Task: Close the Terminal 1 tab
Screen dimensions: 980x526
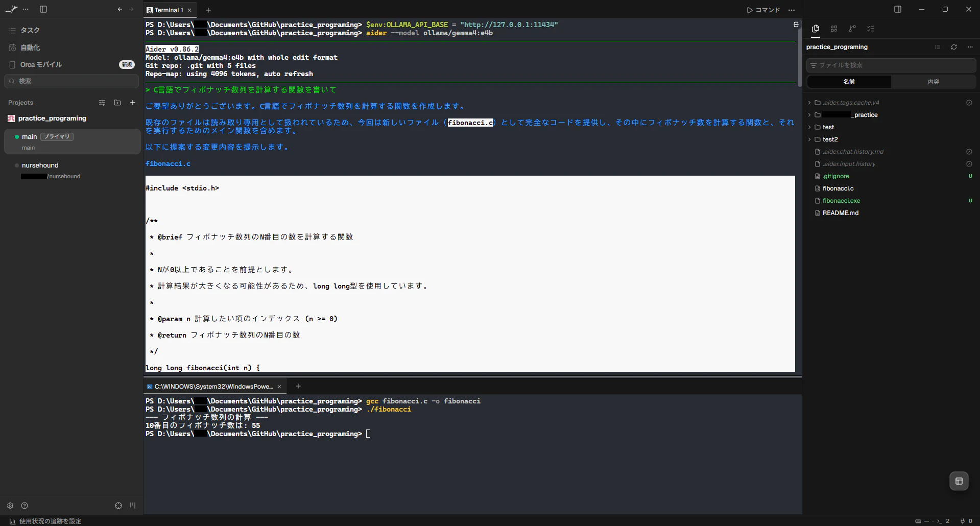Action: [x=190, y=10]
